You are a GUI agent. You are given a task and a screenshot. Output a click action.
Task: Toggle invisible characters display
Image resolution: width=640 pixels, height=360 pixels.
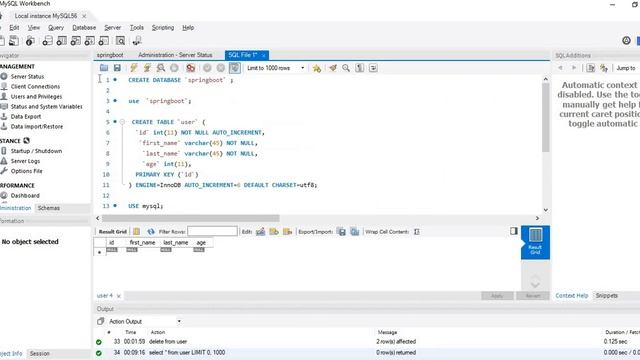360,68
